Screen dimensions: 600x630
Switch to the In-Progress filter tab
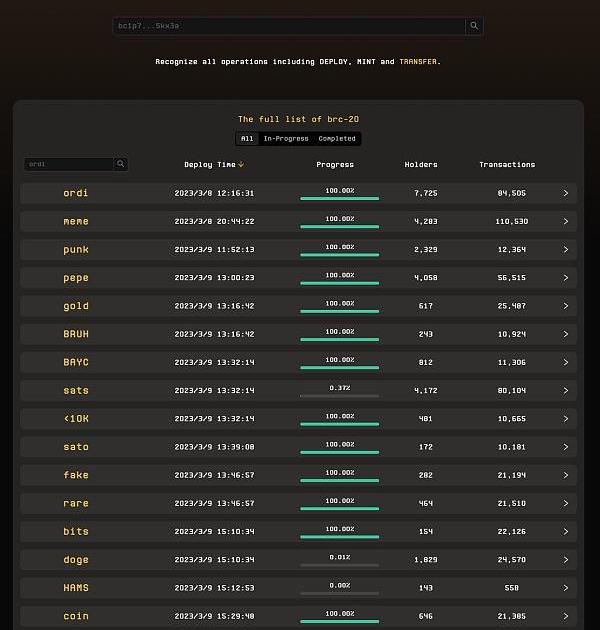(x=286, y=139)
